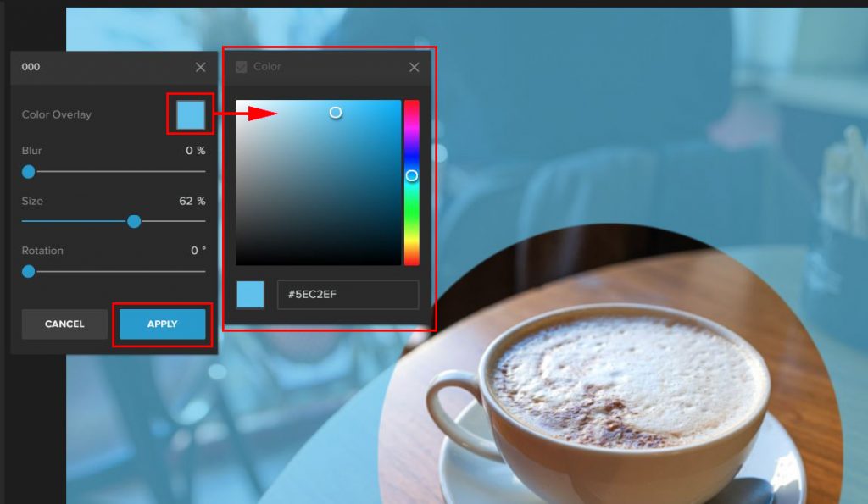Click the Rotation value 0 °
868x504 pixels.
click(198, 251)
